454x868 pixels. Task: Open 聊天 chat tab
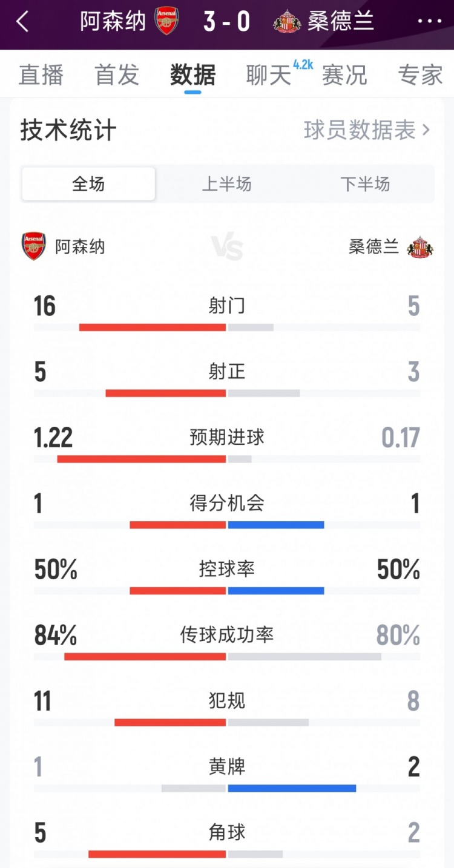[x=269, y=75]
